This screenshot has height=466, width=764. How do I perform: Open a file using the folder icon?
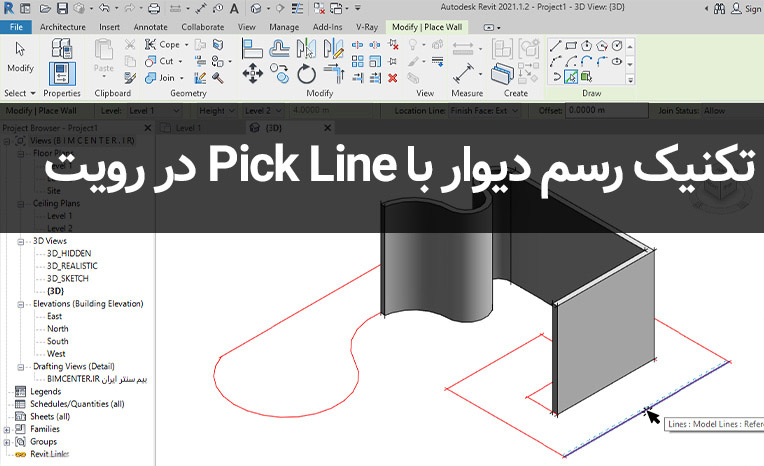coord(45,8)
